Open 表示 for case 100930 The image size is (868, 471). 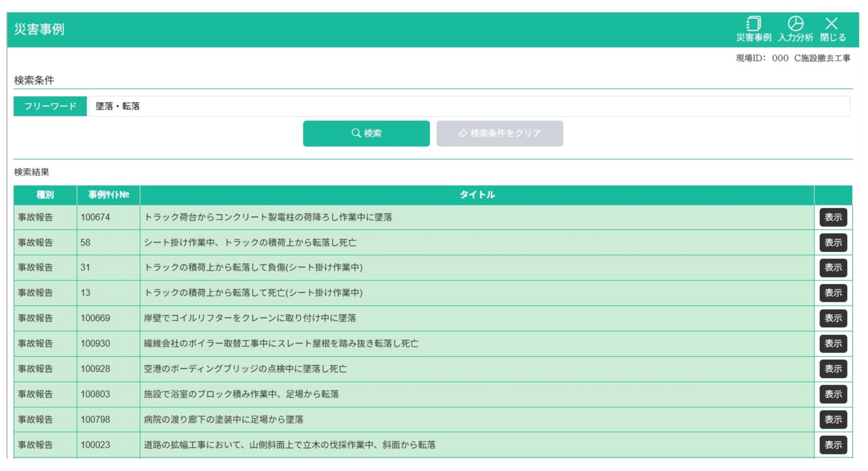point(833,343)
